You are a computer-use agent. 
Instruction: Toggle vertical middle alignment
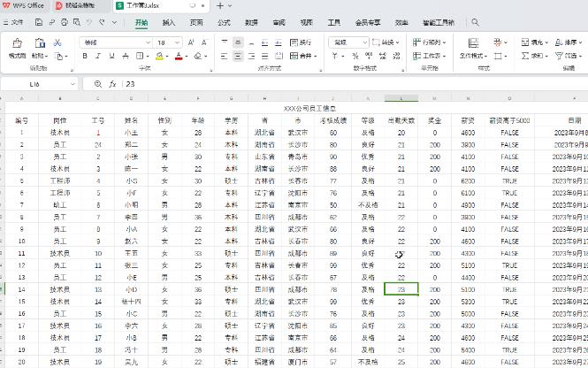pyautogui.click(x=238, y=42)
